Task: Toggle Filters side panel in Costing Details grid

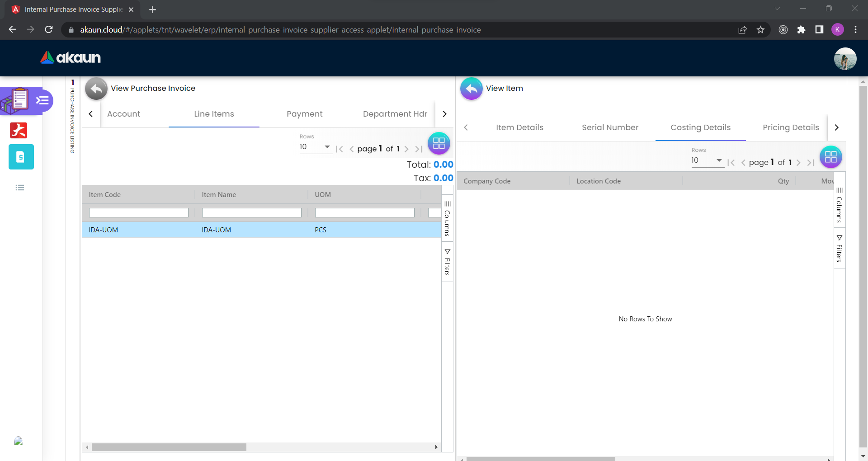Action: coord(839,249)
